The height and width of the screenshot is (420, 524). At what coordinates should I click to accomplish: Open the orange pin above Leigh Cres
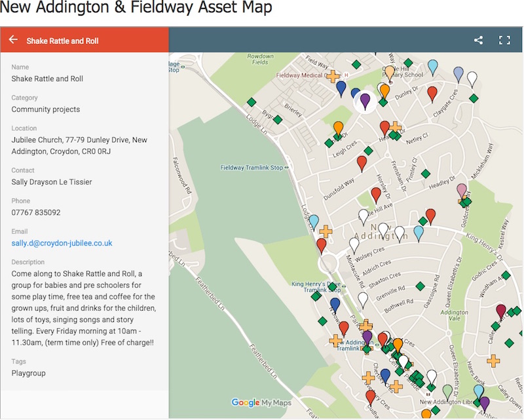coord(338,129)
